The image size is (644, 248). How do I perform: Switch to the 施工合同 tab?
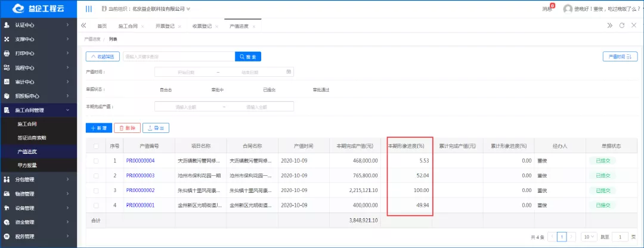click(x=128, y=26)
